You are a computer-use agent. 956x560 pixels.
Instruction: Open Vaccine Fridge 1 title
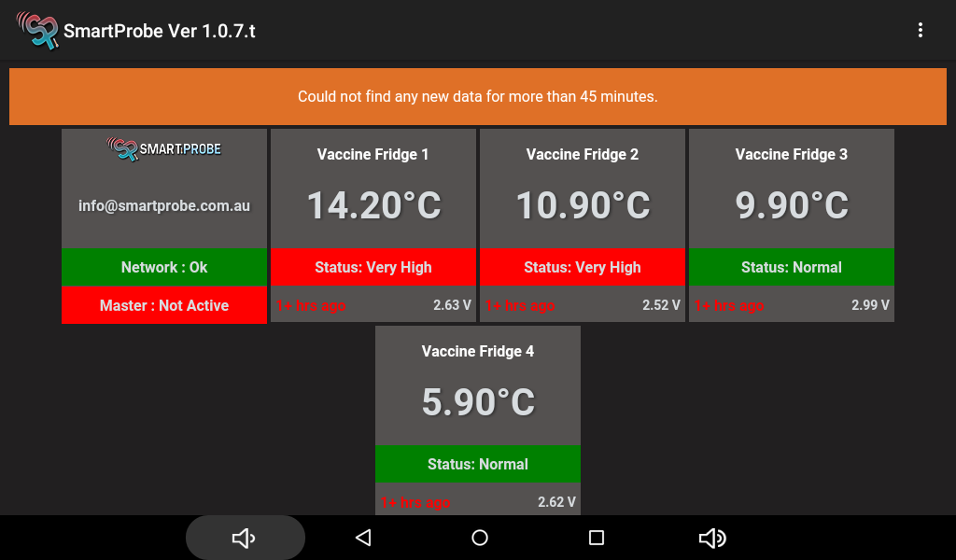pos(373,154)
